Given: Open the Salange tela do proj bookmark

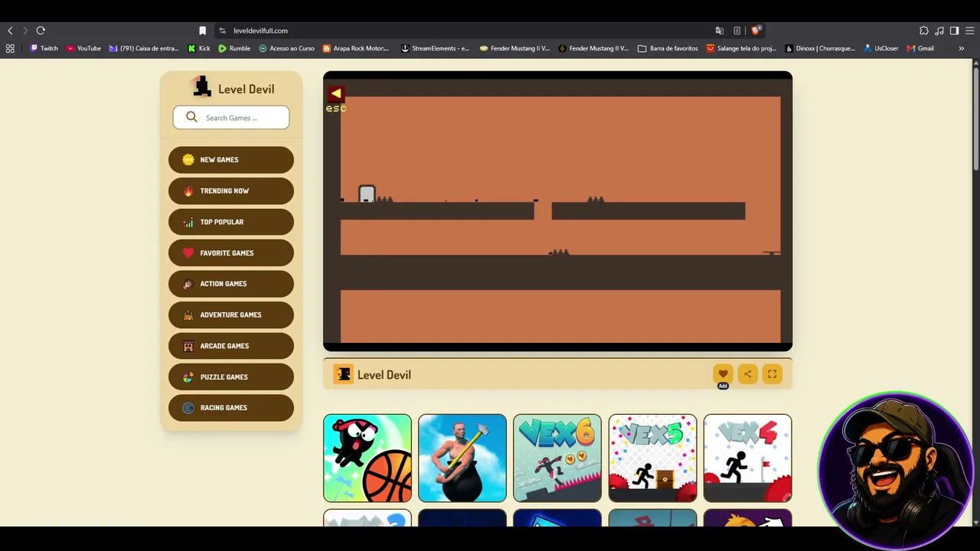Looking at the screenshot, I should pos(741,48).
